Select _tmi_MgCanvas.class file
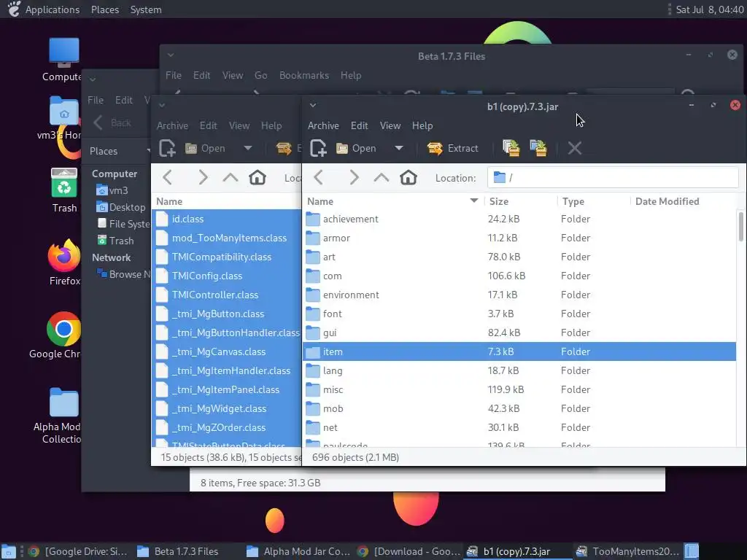Viewport: 747px width, 560px height. tap(227, 352)
